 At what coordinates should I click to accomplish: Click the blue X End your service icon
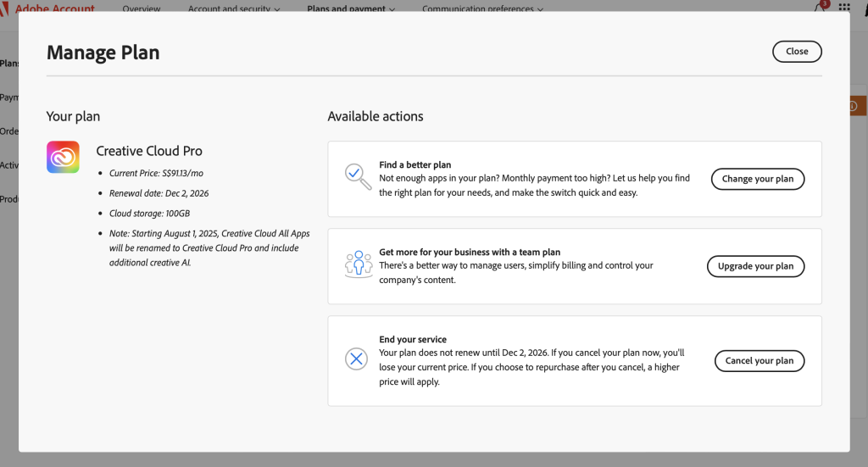[x=357, y=359]
